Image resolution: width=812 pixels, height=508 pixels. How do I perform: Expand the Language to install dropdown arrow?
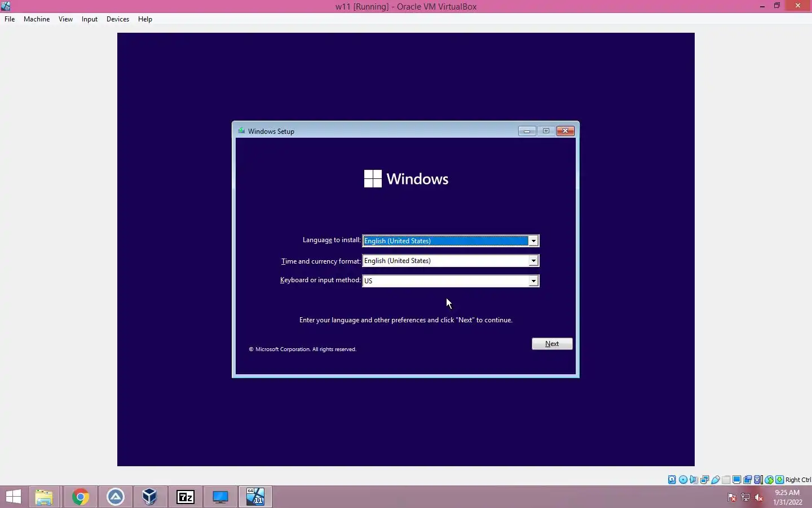pyautogui.click(x=533, y=241)
